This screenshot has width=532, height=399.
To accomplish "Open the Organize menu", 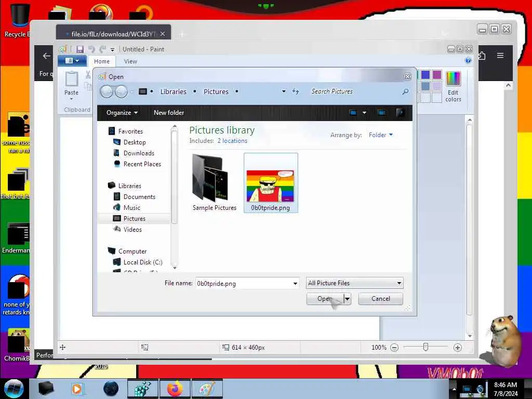I will (x=122, y=113).
